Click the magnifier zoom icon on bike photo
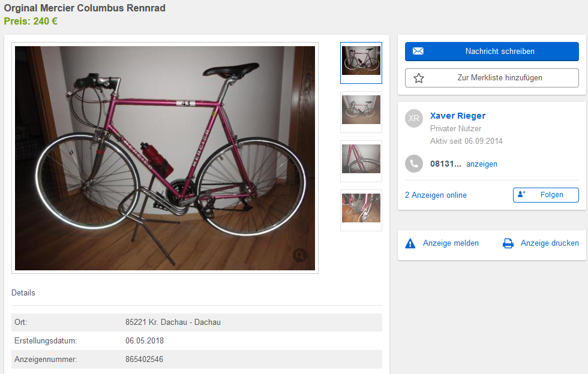The height and width of the screenshot is (374, 588). 300,256
